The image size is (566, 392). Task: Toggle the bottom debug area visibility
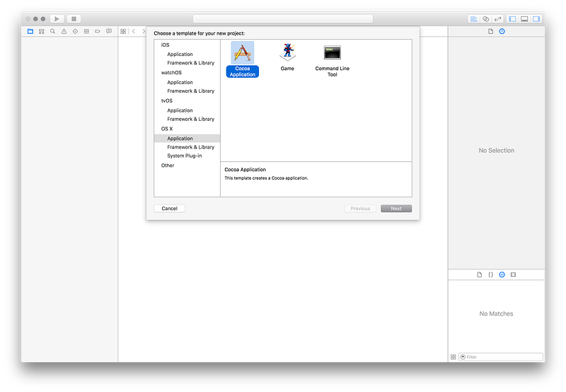[x=524, y=19]
